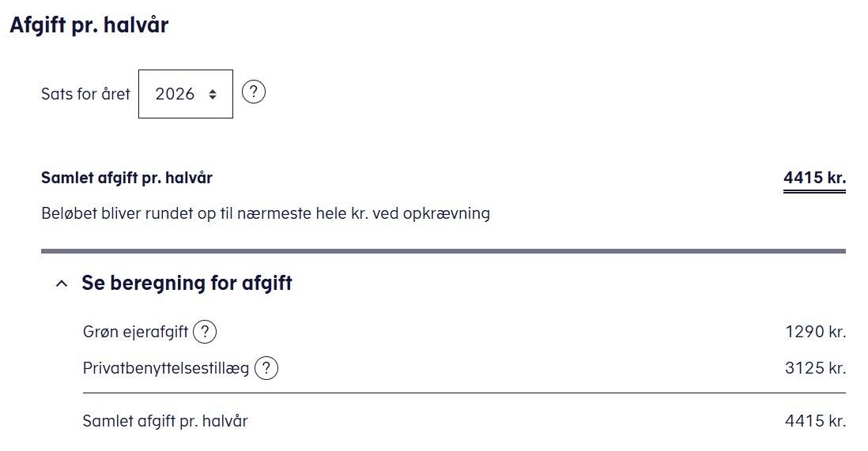Click Samlet afgift pr. halvår in the calculation breakdown

click(x=165, y=421)
